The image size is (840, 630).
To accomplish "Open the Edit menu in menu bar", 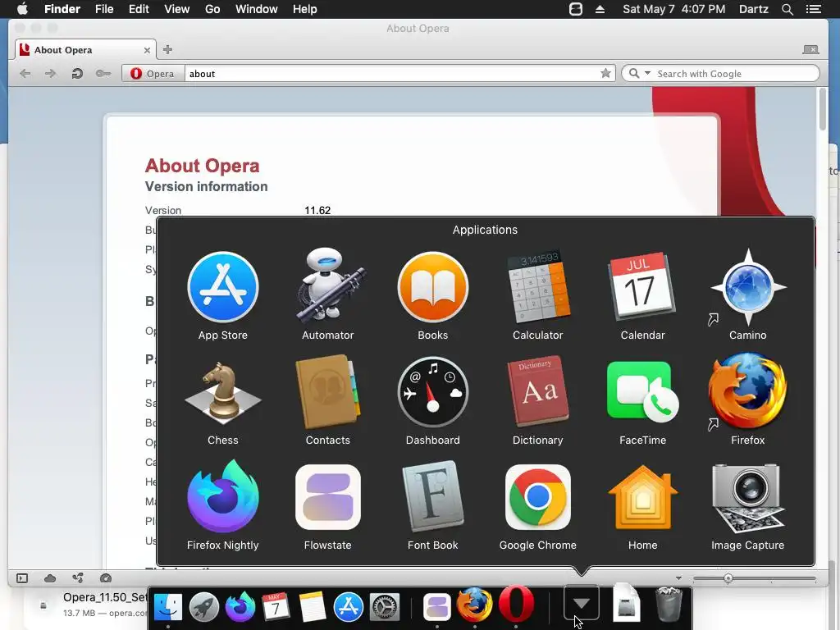I will [139, 9].
